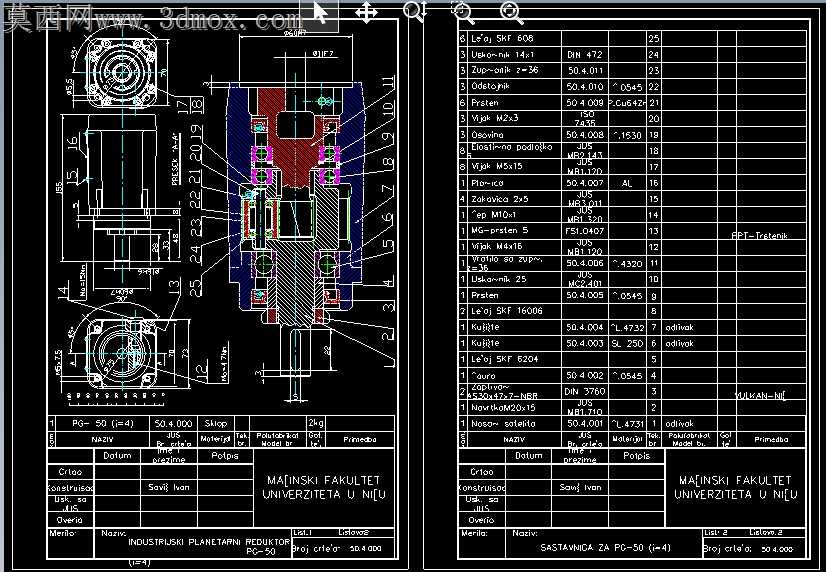Select title 'INDUSTRIJSKI PLANETARNI REDUKTOR'
The width and height of the screenshot is (826, 572).
click(x=209, y=541)
